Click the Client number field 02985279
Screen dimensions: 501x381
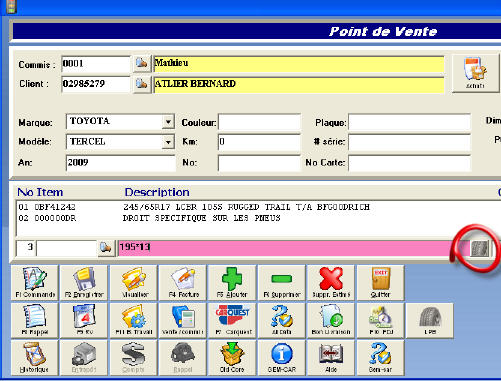(x=96, y=84)
